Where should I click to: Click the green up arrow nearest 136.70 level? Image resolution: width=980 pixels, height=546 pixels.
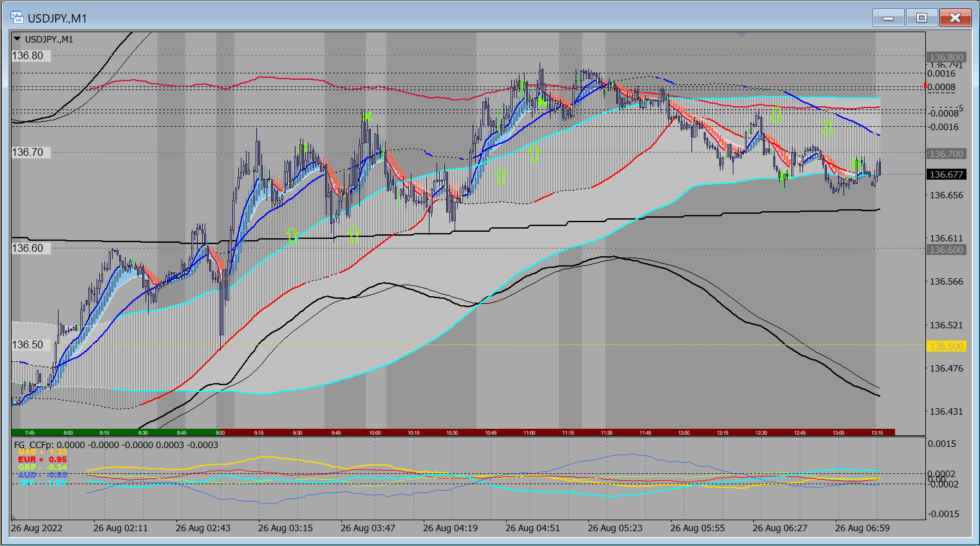point(534,153)
